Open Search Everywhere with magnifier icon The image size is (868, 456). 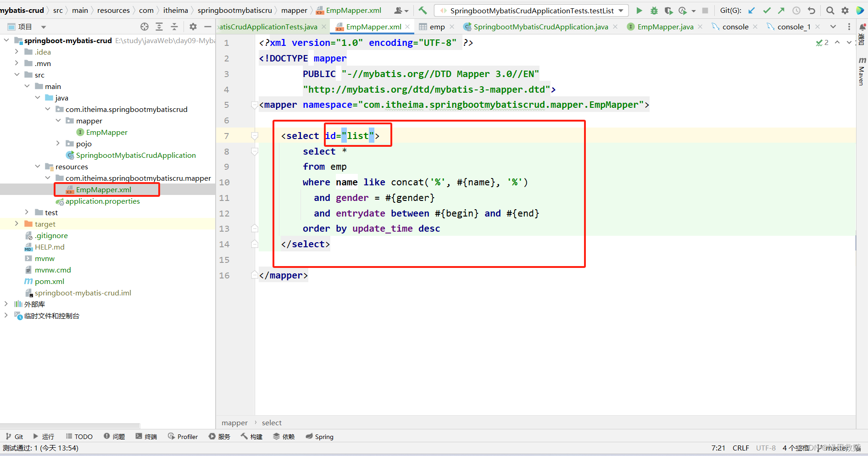coord(830,10)
